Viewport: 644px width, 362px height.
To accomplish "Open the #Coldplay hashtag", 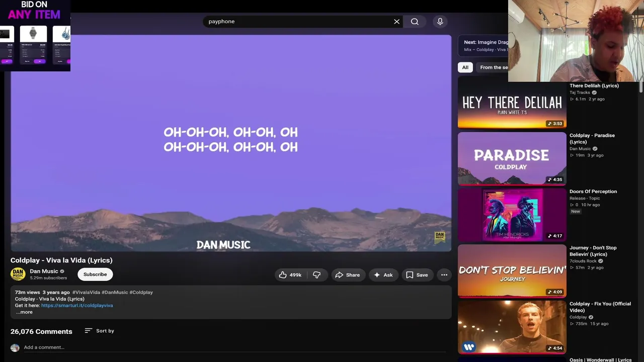I will click(141, 293).
